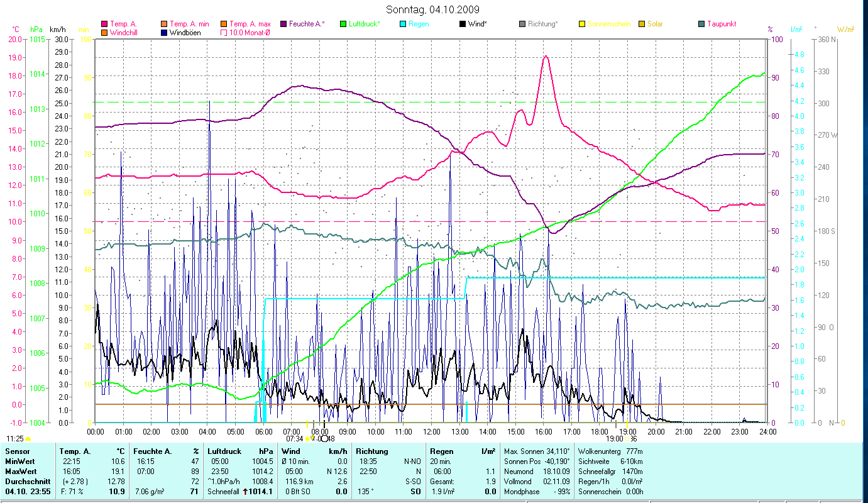Screen dimensions: 868x503
Task: Click the Temp. A. min legend label
Action: coord(191,25)
